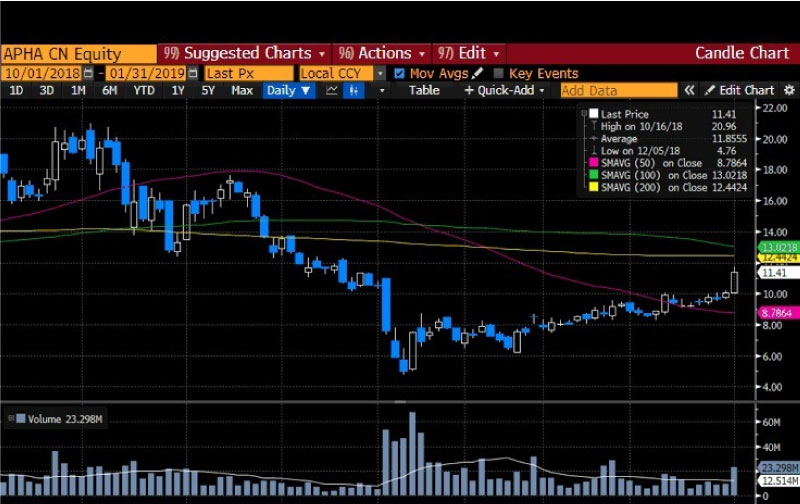800x504 pixels.
Task: Uncheck the Mov Avgs checkbox
Action: coord(400,73)
